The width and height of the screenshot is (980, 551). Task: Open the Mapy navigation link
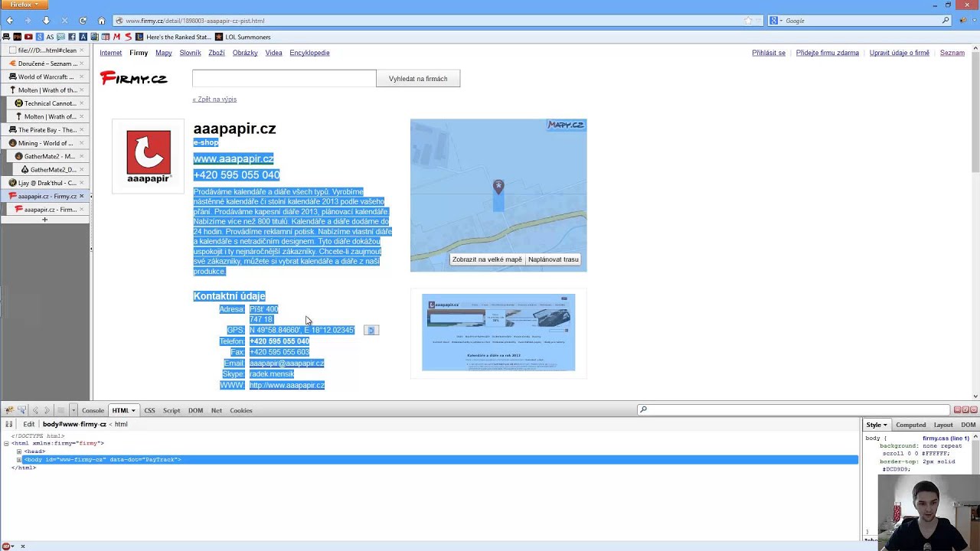coord(164,53)
